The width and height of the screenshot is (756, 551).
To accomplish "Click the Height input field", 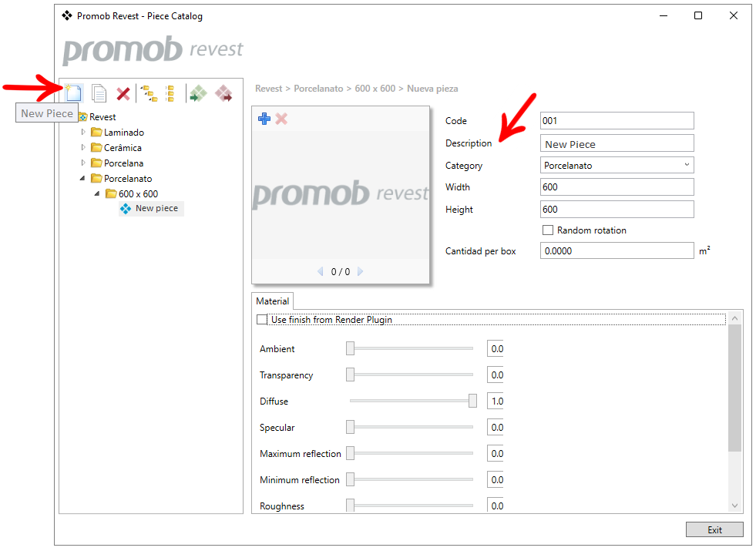I will pyautogui.click(x=617, y=209).
